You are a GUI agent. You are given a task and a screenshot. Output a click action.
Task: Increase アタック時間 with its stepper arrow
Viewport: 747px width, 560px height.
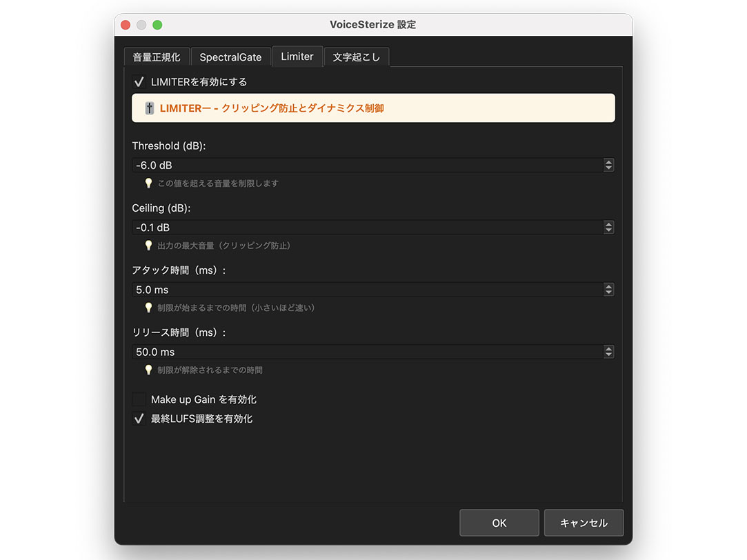click(x=608, y=286)
